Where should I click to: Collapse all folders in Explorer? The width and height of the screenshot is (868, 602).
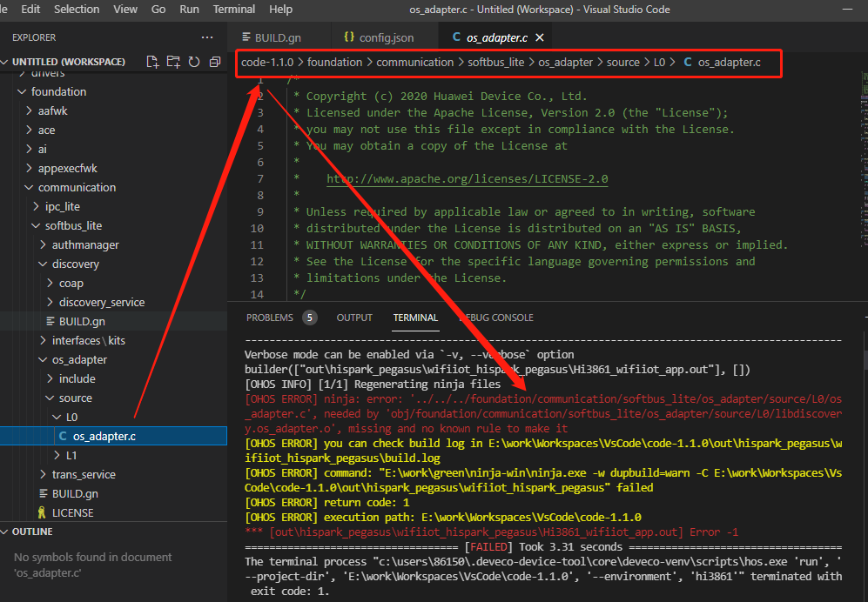[213, 62]
